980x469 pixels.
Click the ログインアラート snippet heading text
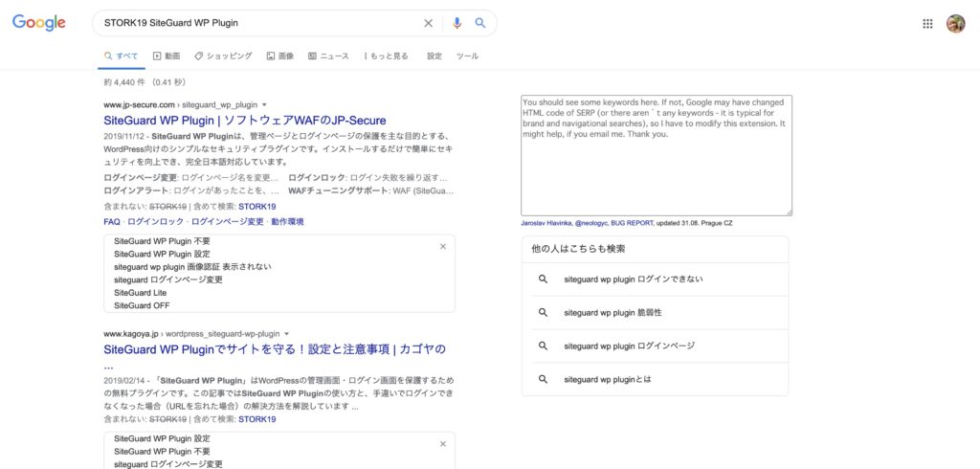click(x=136, y=190)
